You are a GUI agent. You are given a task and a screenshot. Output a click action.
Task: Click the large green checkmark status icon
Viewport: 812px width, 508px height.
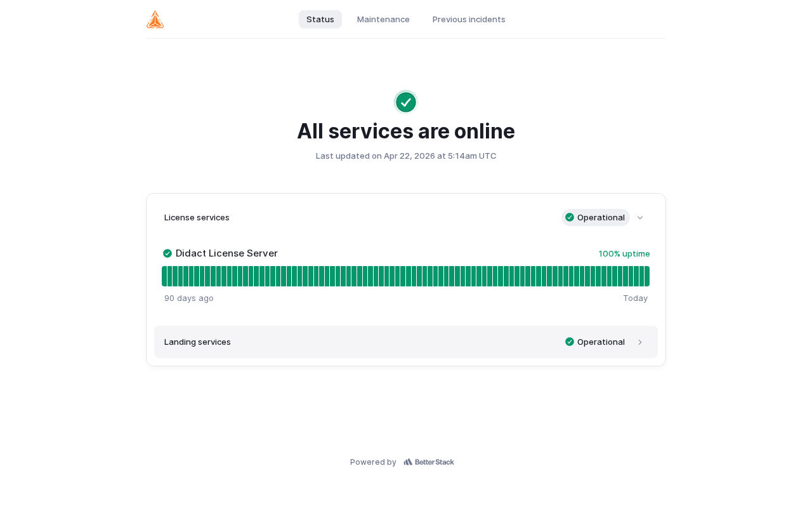(406, 102)
